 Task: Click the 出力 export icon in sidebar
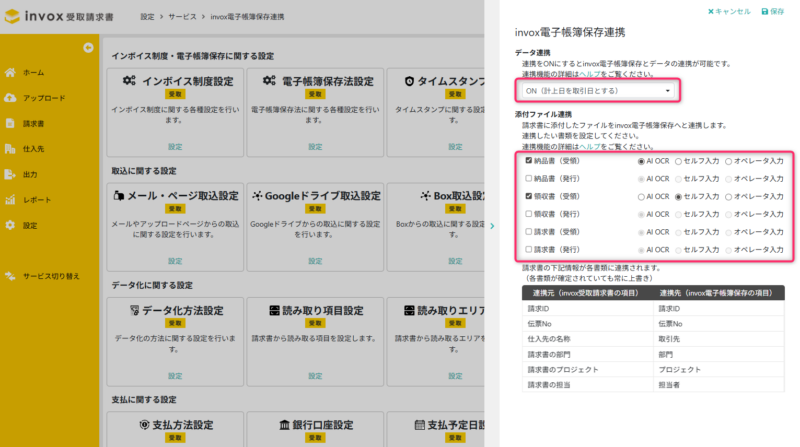[10, 174]
